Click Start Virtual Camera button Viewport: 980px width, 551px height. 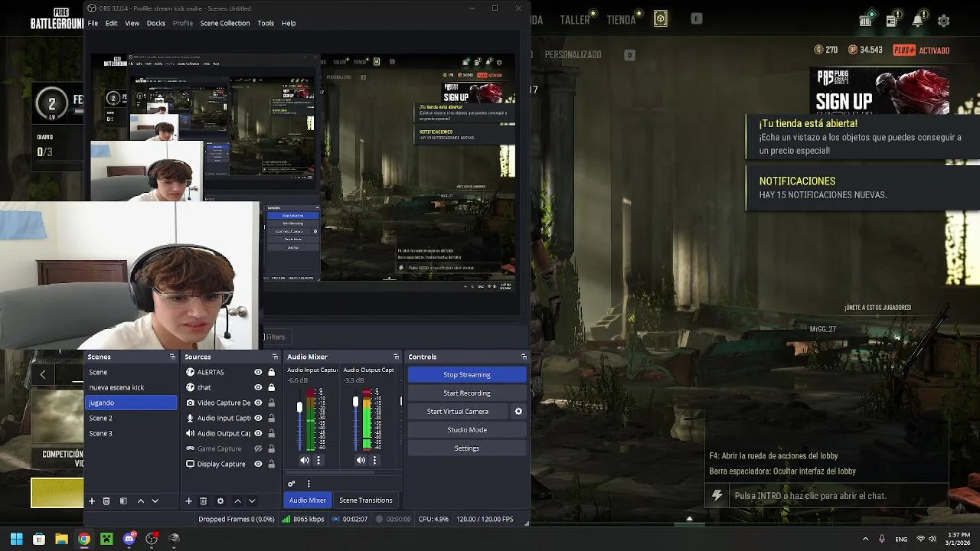[458, 412]
